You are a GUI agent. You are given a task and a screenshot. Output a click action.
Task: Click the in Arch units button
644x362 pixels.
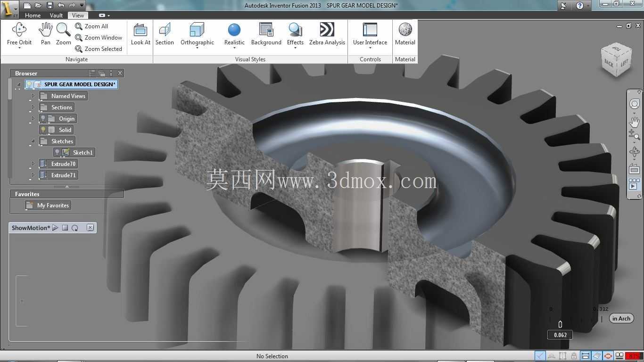click(x=621, y=319)
